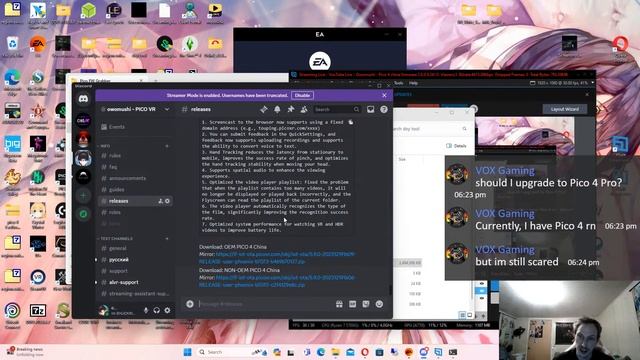
Task: Open Discord home direct messages icon
Action: point(83,99)
